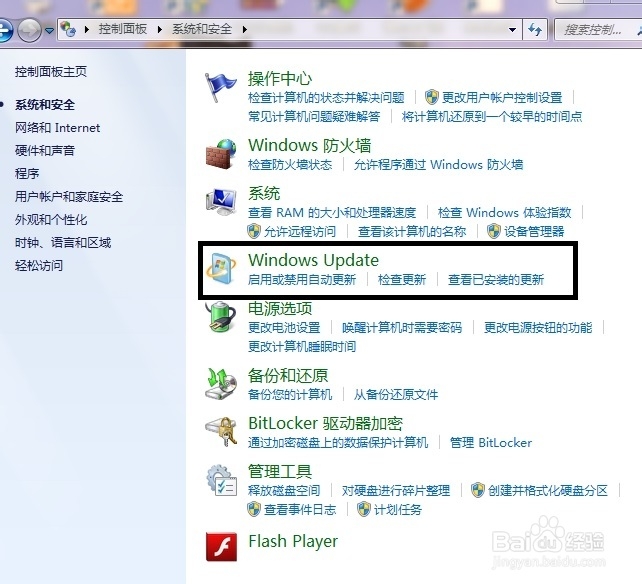Click 更改计算机睡眠时间 link
The width and height of the screenshot is (642, 584).
pyautogui.click(x=302, y=347)
